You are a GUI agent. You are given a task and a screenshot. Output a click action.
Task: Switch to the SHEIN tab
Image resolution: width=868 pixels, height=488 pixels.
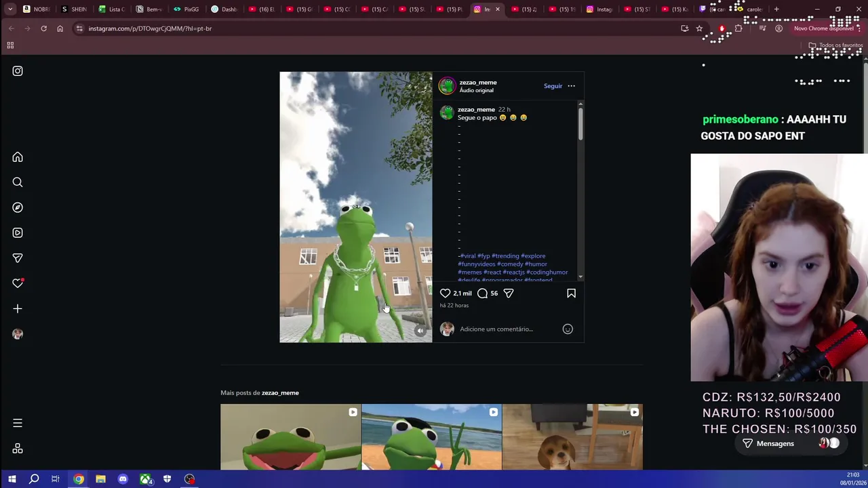[75, 9]
